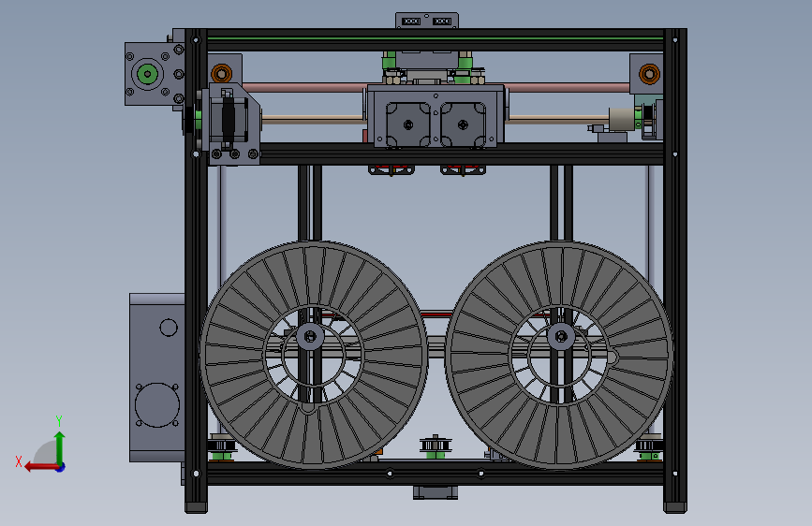The width and height of the screenshot is (812, 526).
Task: Click the green Y axis arrow of the triad
Action: pos(60,447)
